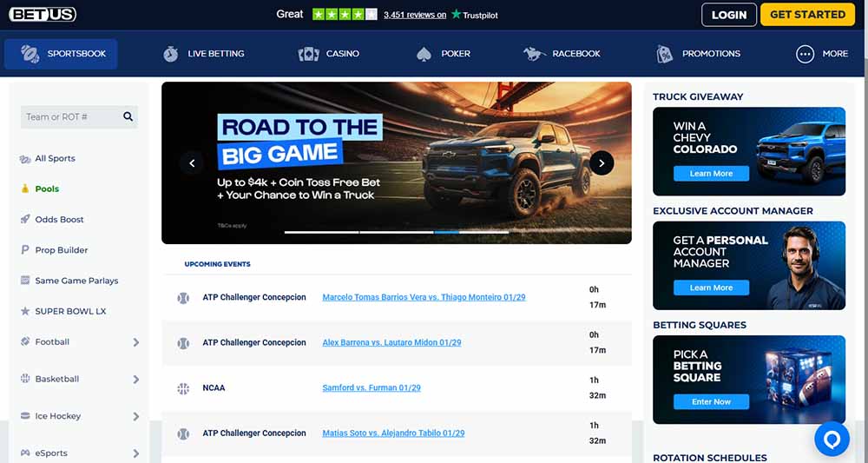Click the Sportsbook football icon

tap(30, 54)
